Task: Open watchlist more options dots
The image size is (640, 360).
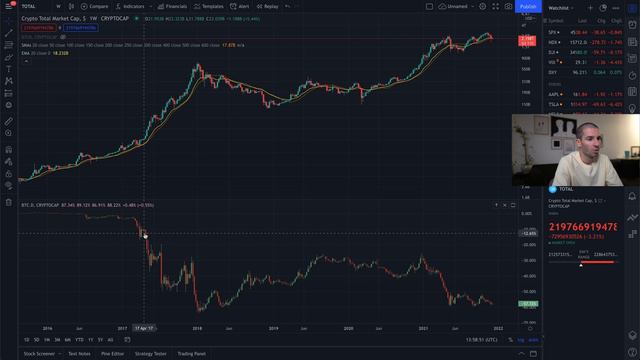Action: [x=616, y=8]
